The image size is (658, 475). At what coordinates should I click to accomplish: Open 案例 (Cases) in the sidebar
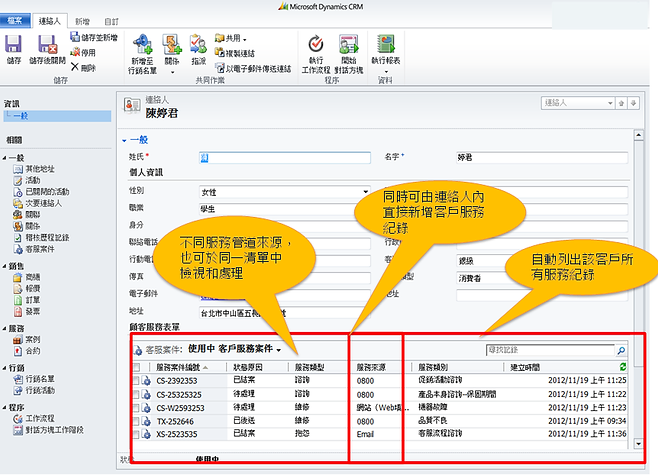[27, 339]
